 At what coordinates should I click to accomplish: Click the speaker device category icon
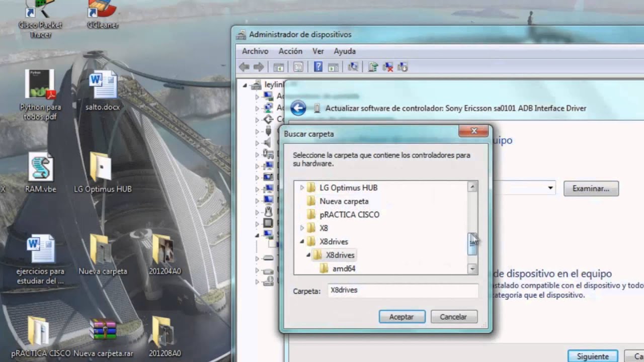click(x=268, y=143)
